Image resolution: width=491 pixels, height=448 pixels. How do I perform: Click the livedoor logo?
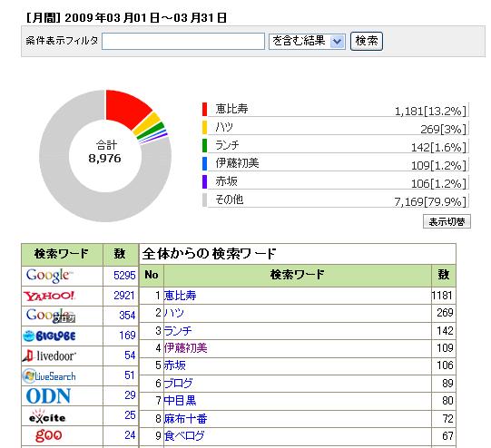[49, 355]
